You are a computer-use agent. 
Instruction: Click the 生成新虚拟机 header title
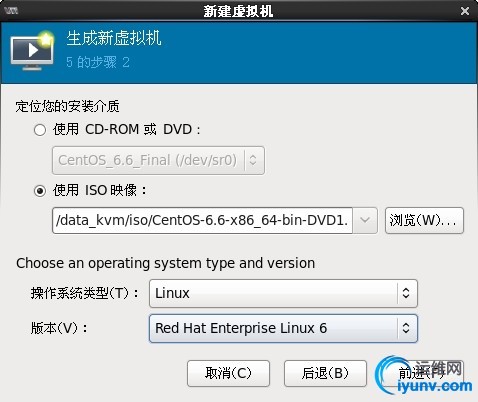coord(114,38)
